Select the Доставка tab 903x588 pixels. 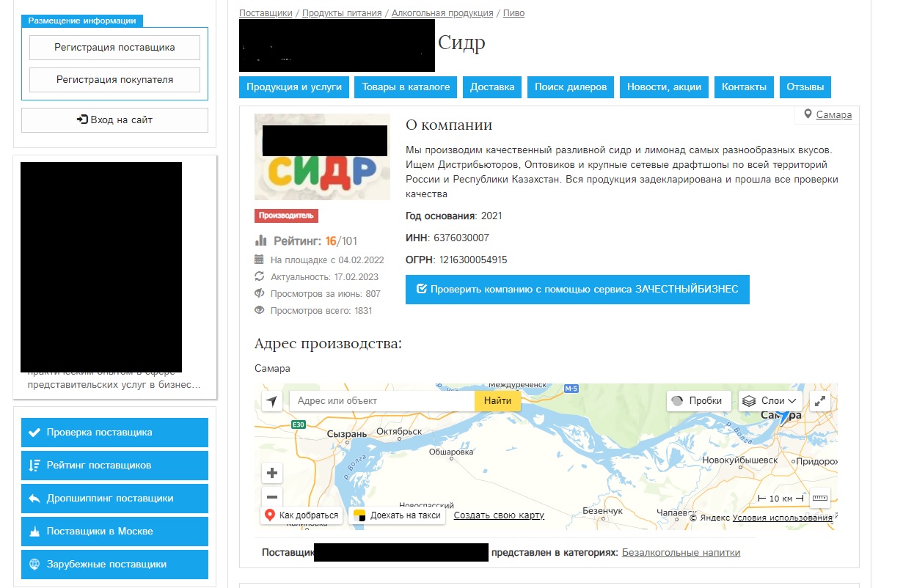click(492, 87)
